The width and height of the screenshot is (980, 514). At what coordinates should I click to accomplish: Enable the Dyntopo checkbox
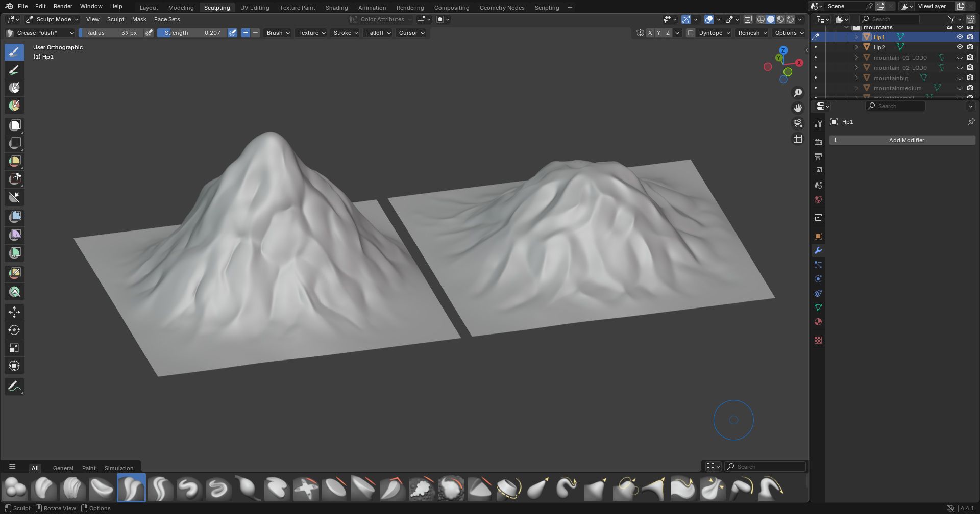click(691, 33)
